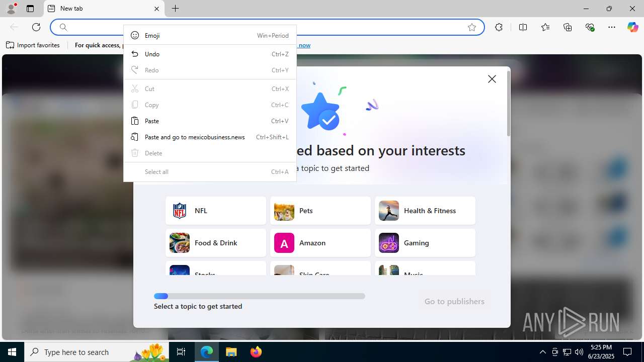Close the New tab tab
The width and height of the screenshot is (644, 362).
point(156,9)
